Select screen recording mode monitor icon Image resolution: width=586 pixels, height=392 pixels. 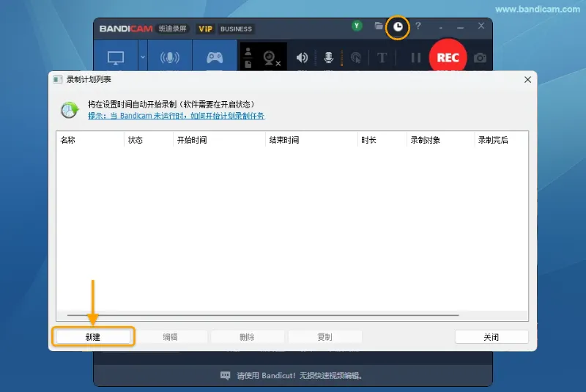pos(116,58)
